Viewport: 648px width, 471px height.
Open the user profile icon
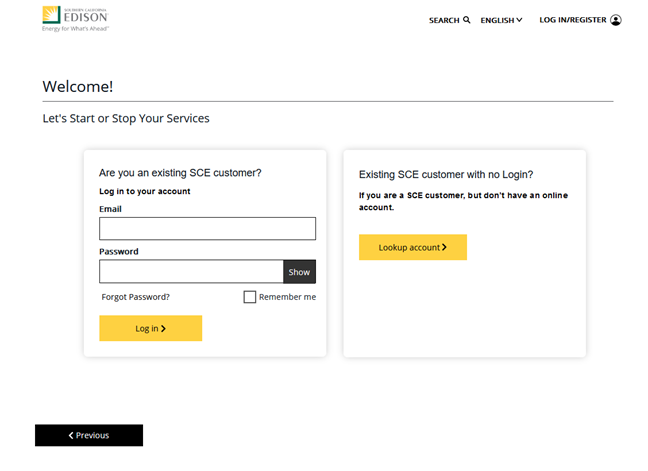(616, 20)
